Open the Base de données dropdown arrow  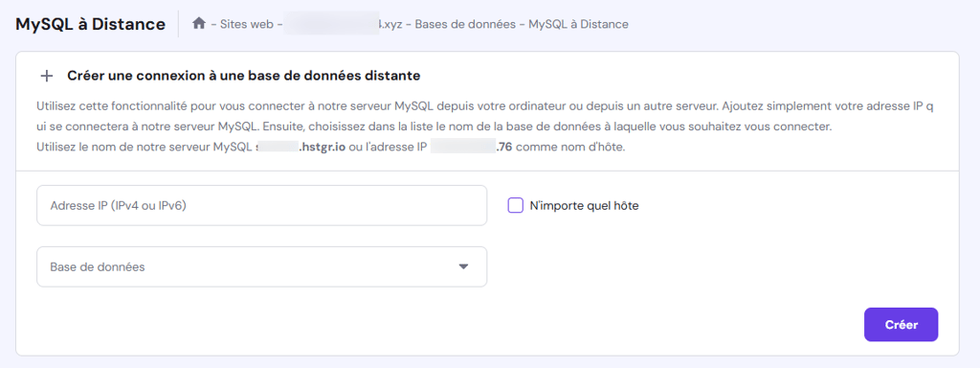coord(463,266)
